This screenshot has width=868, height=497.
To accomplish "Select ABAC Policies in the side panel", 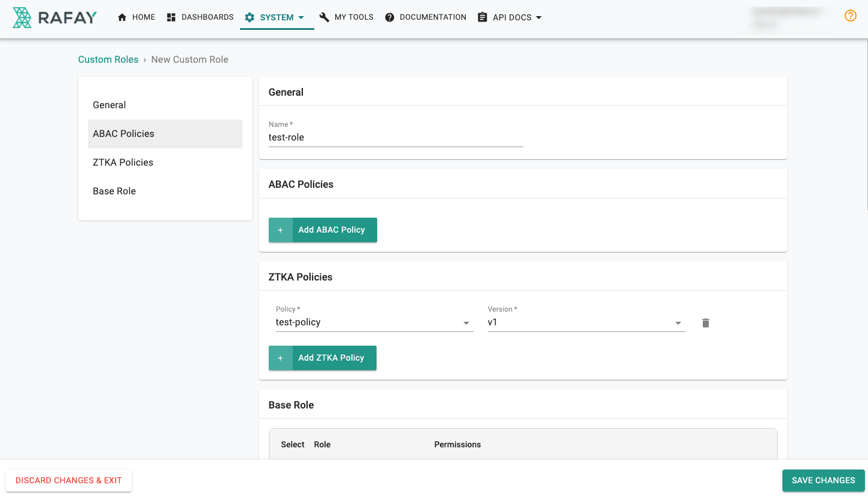I will (x=165, y=134).
